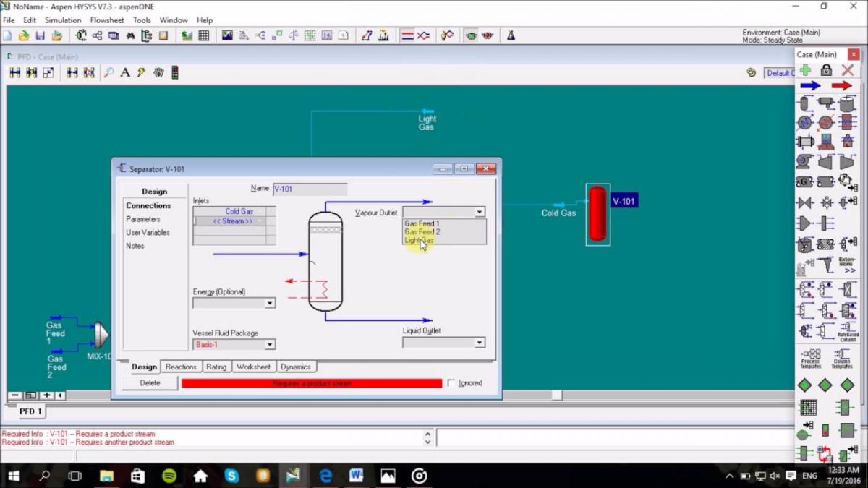Image resolution: width=868 pixels, height=488 pixels.
Task: Select the Valve icon in object palette
Action: click(804, 203)
